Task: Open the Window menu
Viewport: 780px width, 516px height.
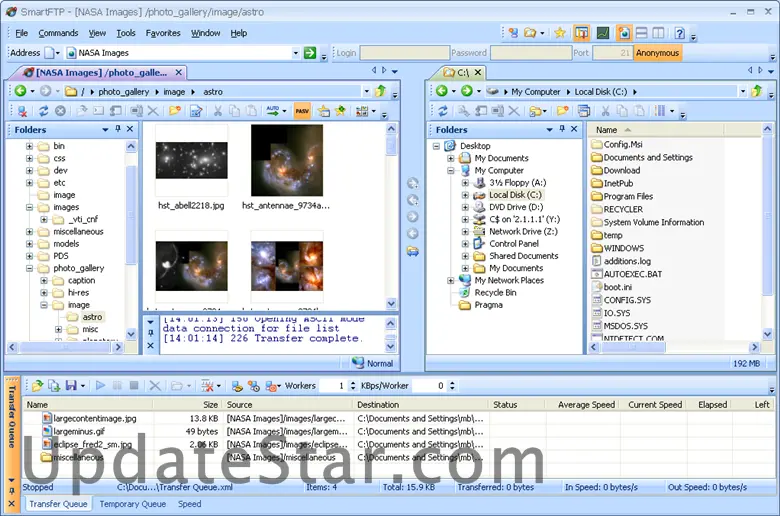Action: tap(205, 33)
